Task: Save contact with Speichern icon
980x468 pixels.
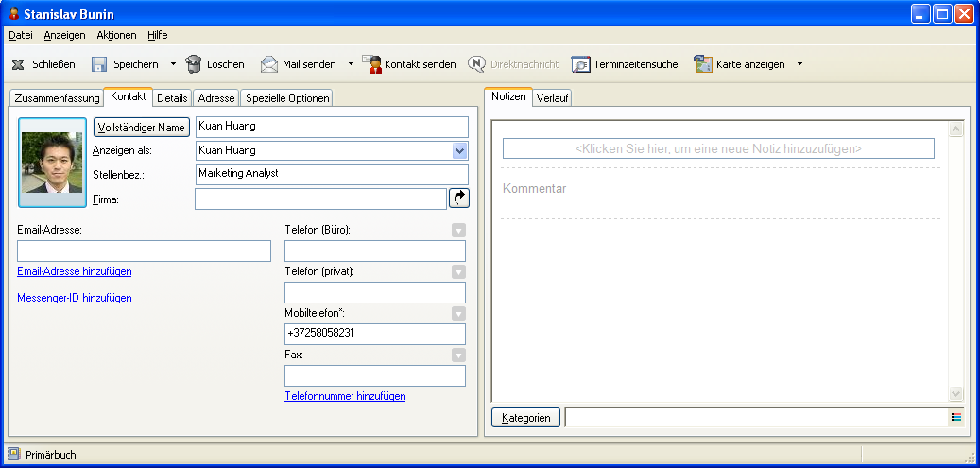Action: coord(99,64)
